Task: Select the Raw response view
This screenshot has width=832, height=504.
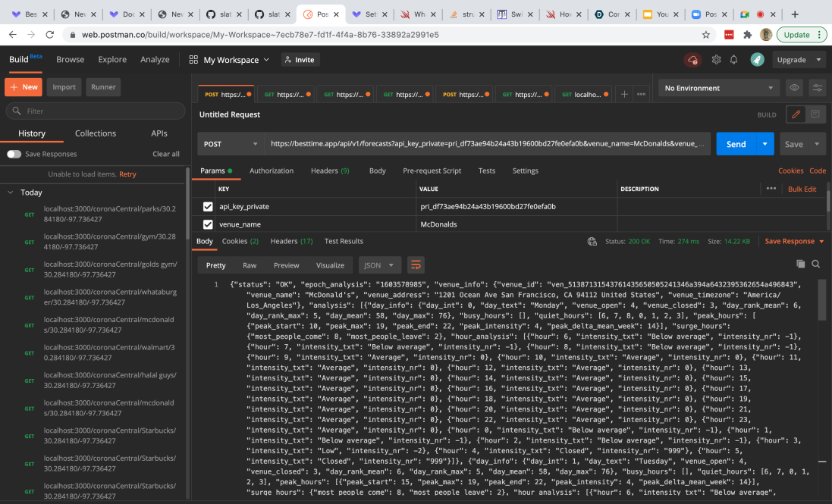Action: [x=250, y=265]
